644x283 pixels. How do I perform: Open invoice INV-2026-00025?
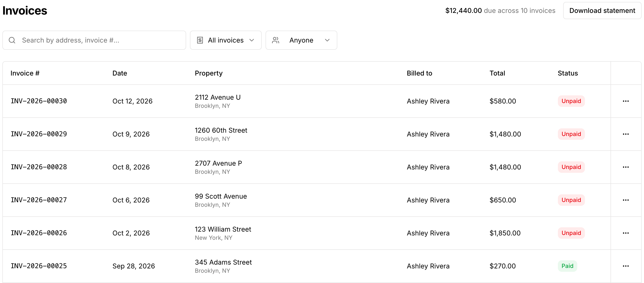(39, 266)
